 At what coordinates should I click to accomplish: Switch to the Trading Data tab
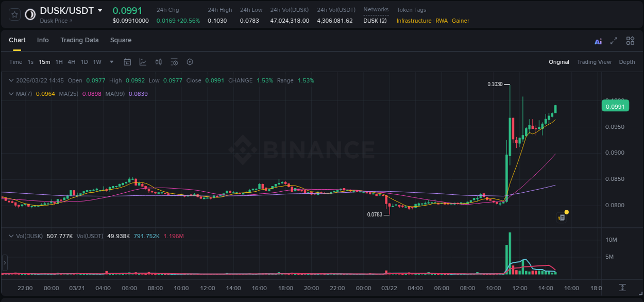pos(79,40)
